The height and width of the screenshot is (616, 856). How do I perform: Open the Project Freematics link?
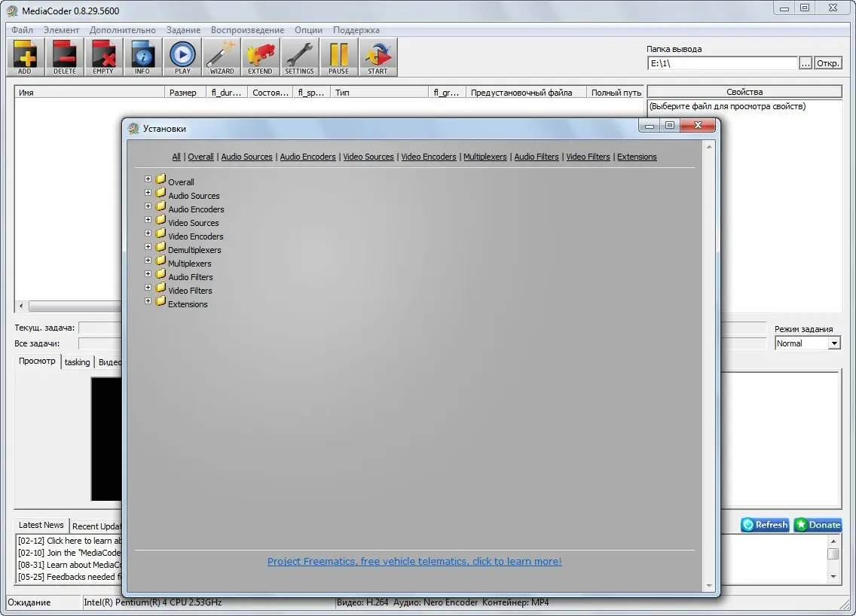point(414,562)
